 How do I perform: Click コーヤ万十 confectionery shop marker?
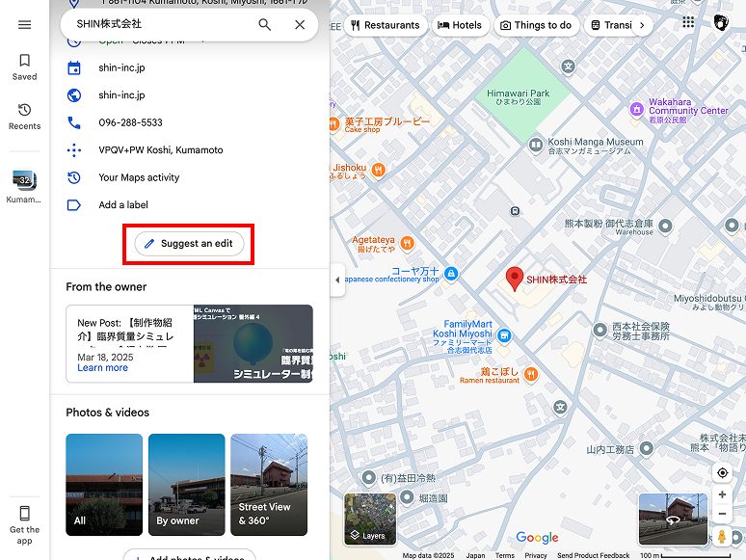(451, 274)
